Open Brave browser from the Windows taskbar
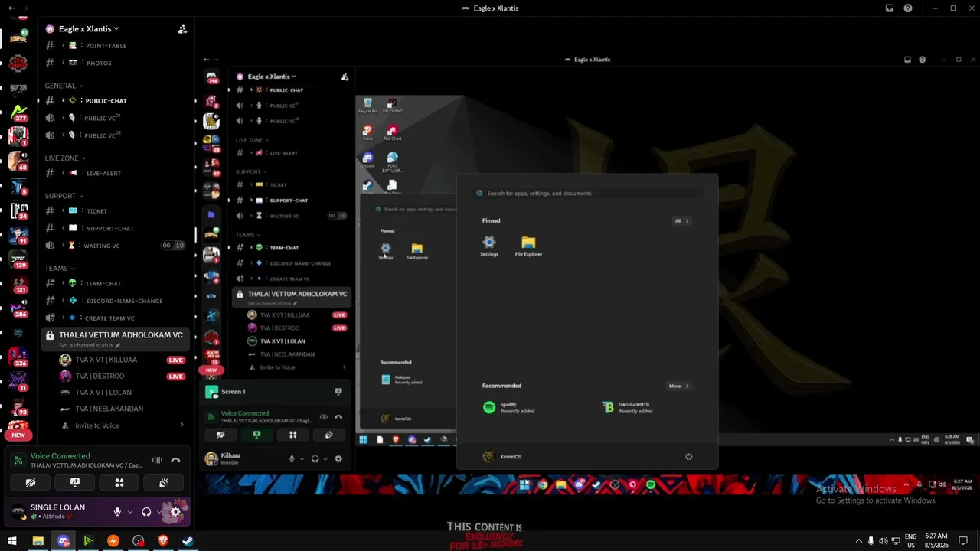 [163, 541]
